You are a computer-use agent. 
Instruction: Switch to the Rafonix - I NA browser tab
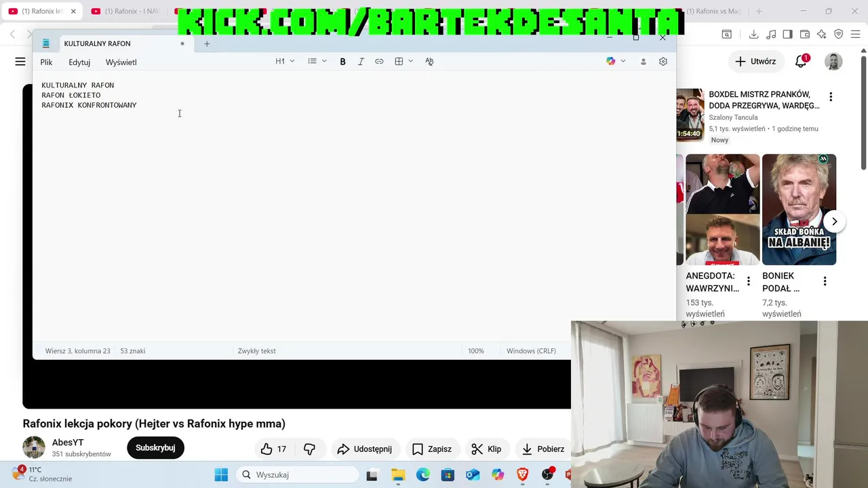click(x=126, y=12)
